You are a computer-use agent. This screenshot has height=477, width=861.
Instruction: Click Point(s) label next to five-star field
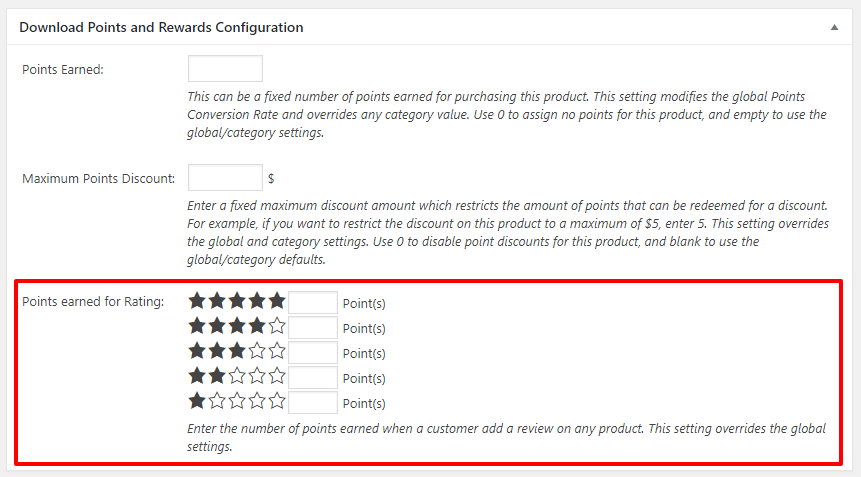pos(364,303)
